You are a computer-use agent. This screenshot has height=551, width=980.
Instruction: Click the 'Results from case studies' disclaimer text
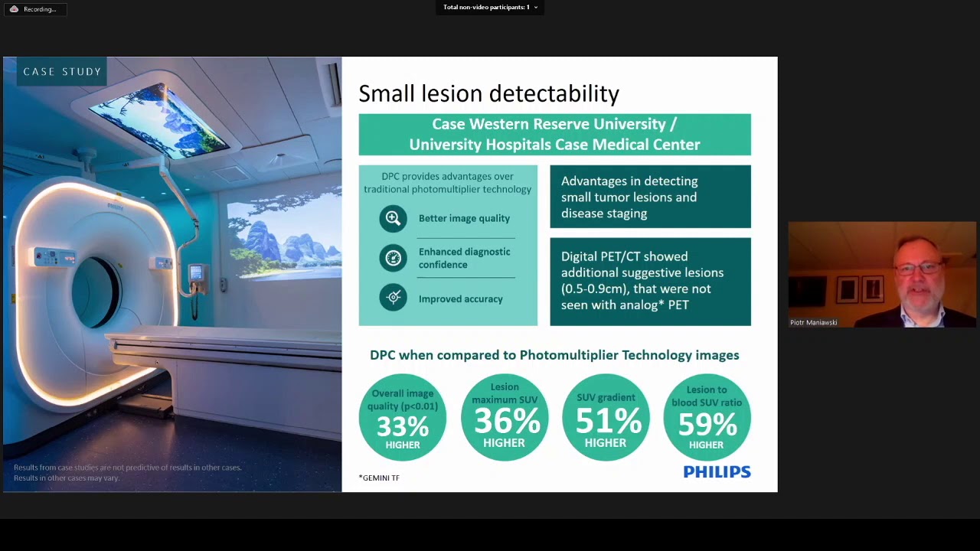[127, 472]
